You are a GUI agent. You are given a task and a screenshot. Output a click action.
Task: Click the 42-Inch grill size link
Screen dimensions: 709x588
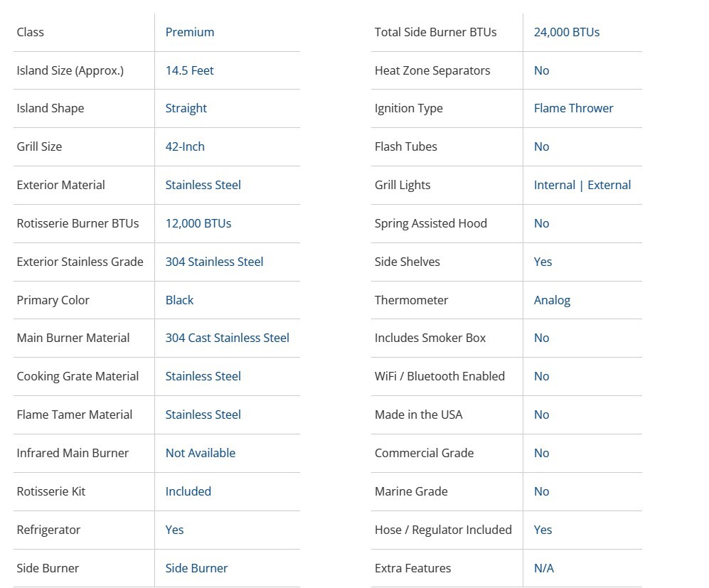coord(185,146)
